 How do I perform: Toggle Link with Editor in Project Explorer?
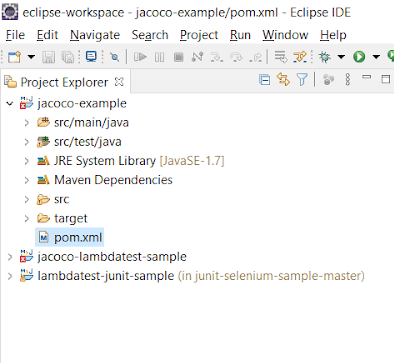tap(283, 80)
